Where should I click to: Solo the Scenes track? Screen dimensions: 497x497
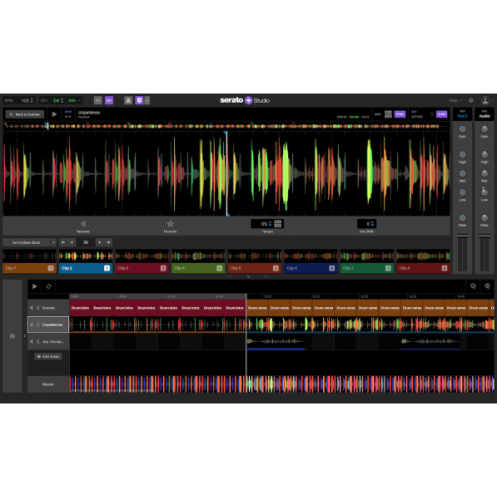pyautogui.click(x=38, y=308)
